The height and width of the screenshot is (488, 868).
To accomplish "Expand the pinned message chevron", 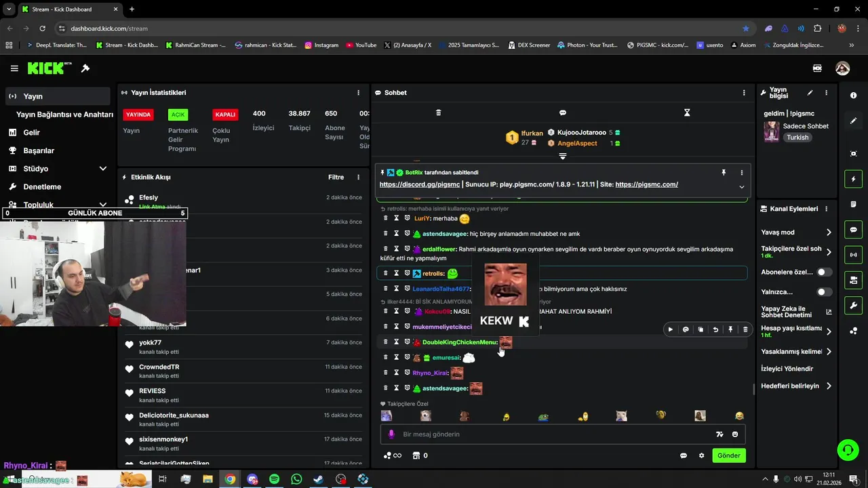I will tap(741, 186).
